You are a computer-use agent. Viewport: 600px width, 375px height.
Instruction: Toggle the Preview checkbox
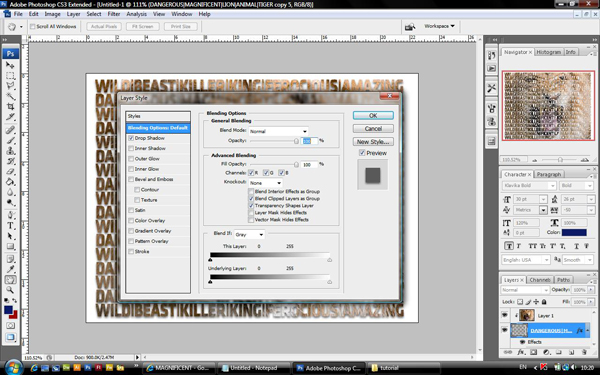pyautogui.click(x=362, y=153)
